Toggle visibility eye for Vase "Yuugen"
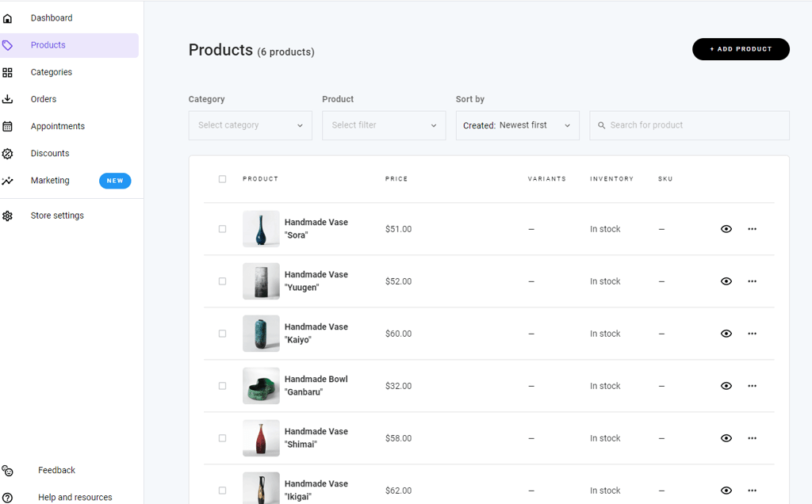This screenshot has width=812, height=504. pos(726,281)
